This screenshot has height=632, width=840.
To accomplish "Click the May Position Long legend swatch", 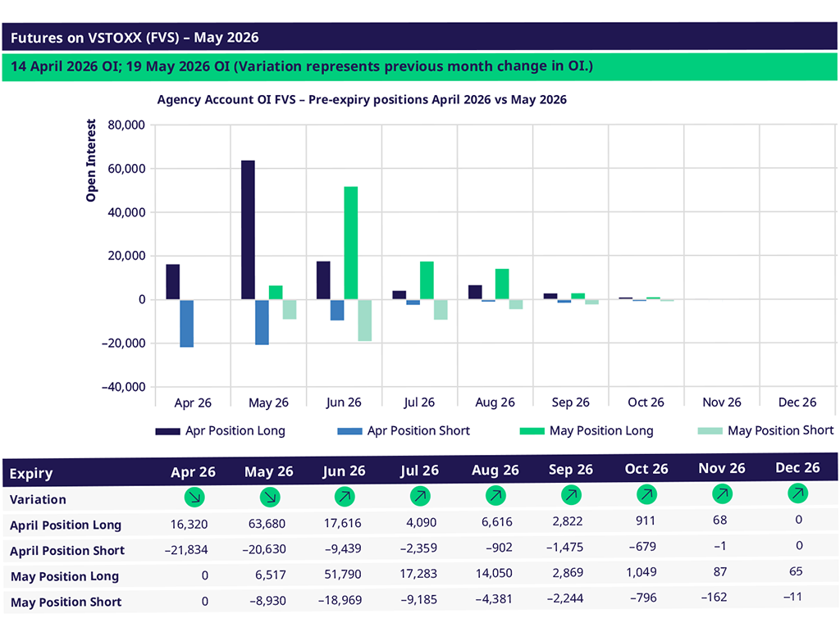I will (x=532, y=431).
